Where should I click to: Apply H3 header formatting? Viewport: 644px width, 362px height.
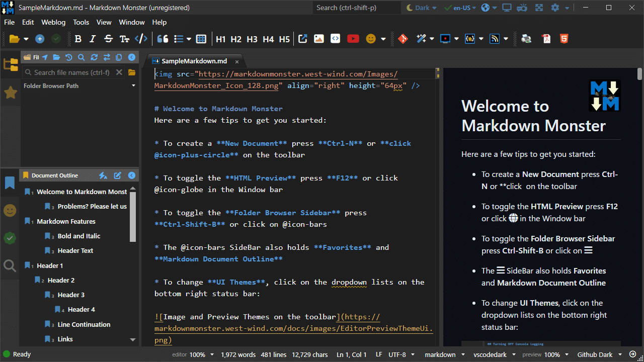(252, 39)
